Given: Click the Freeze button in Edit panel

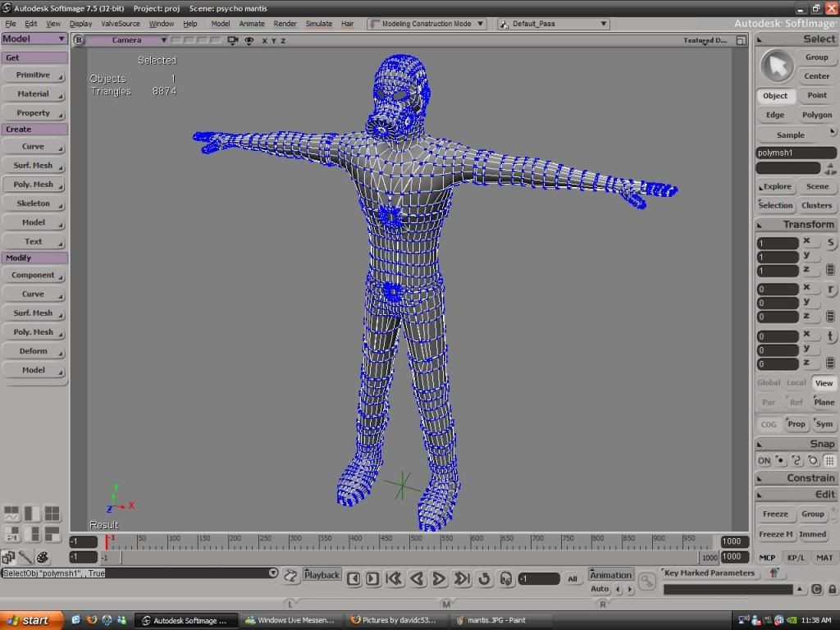Looking at the screenshot, I should tap(775, 514).
